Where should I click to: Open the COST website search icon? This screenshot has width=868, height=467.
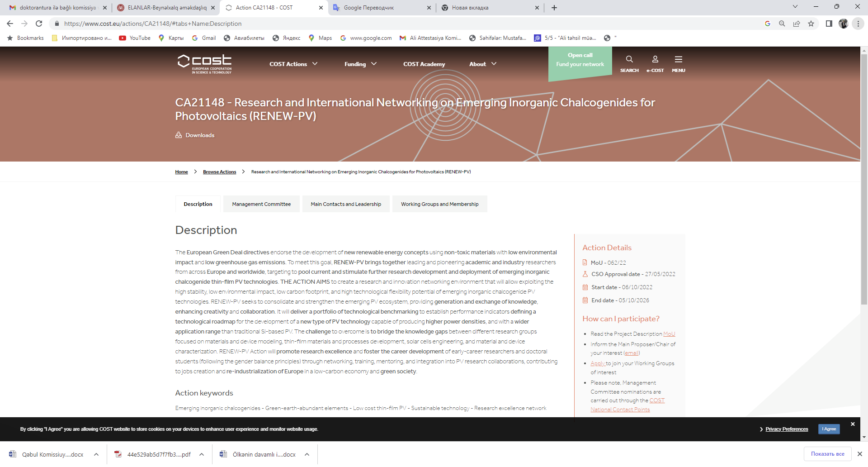point(629,60)
